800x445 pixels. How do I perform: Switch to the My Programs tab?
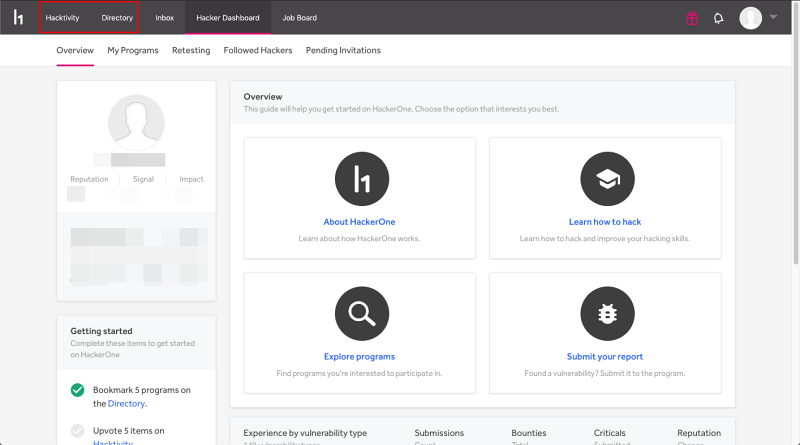pos(133,51)
